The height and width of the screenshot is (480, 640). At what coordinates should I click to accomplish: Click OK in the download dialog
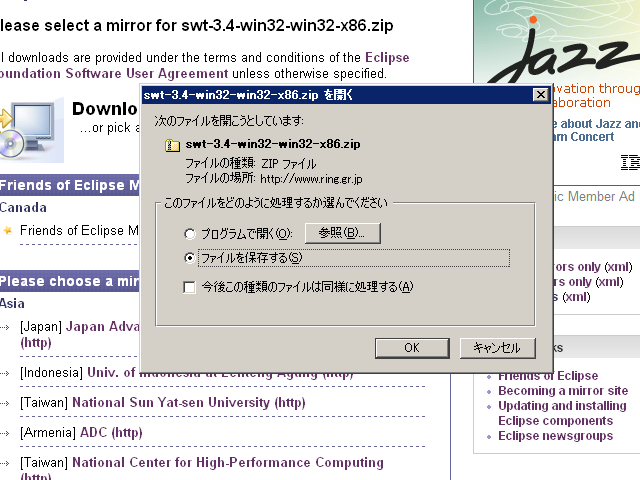412,348
